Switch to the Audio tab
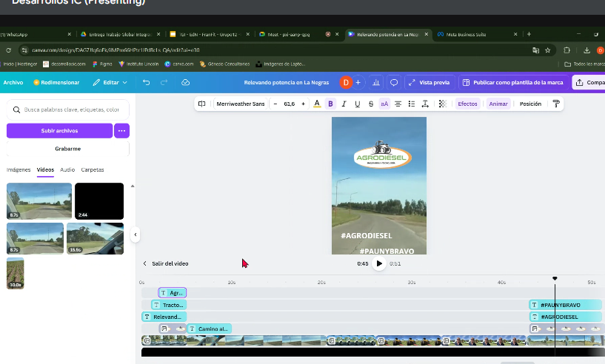Screen dimensions: 605x364 (67, 169)
